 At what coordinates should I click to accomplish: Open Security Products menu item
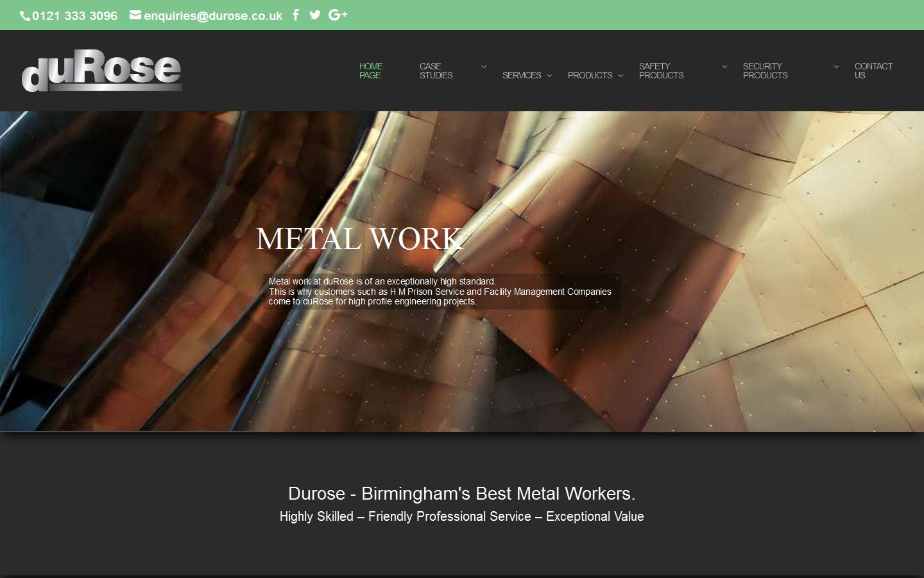coord(766,71)
